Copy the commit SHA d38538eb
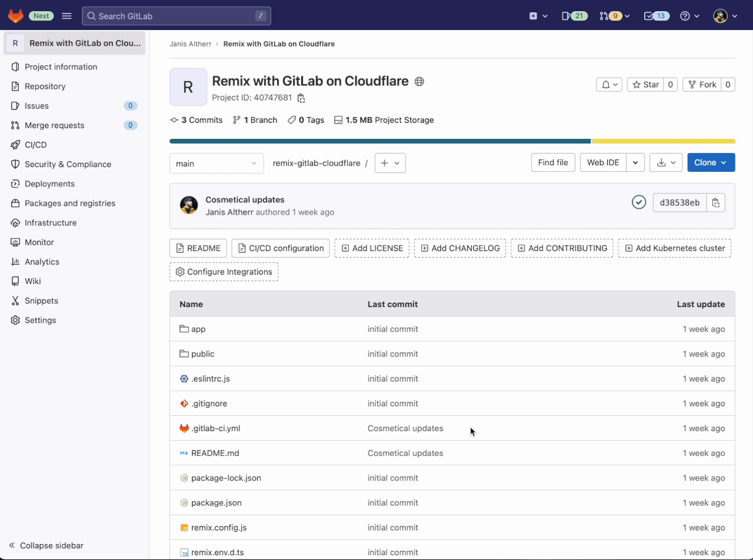 point(716,202)
